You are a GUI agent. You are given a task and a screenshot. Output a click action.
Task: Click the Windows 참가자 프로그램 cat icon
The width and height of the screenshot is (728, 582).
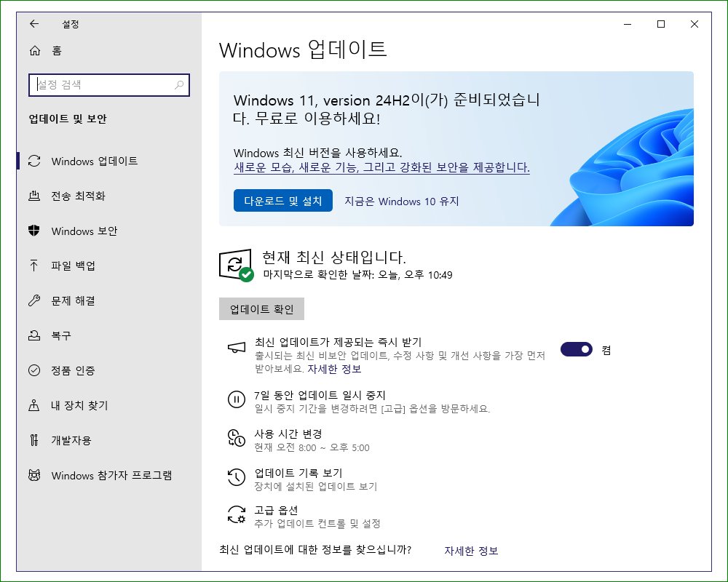[x=34, y=475]
